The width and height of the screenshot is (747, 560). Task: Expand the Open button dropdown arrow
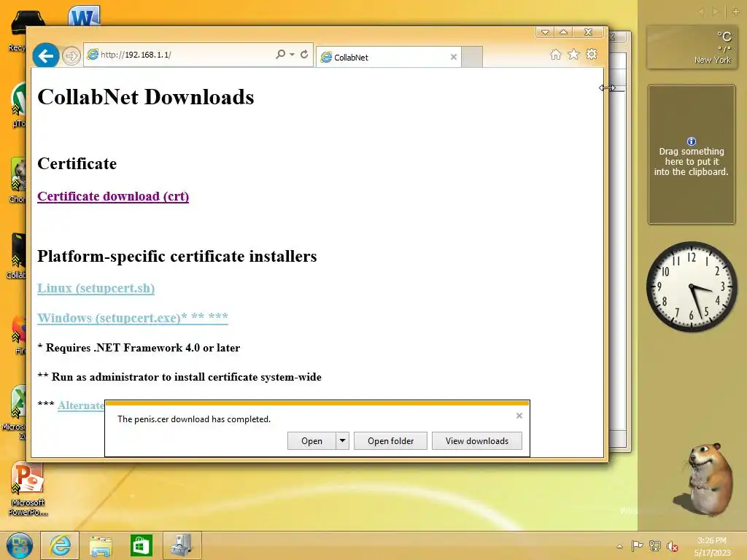[x=343, y=441]
